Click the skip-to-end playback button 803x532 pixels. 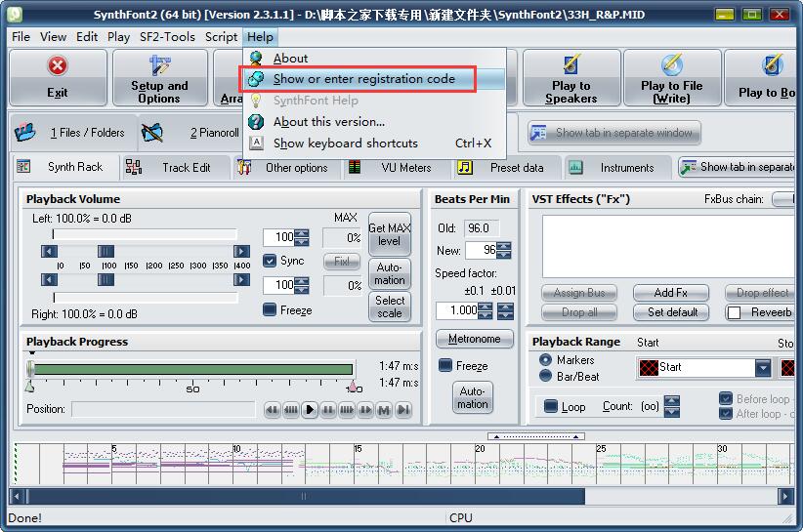tap(403, 410)
